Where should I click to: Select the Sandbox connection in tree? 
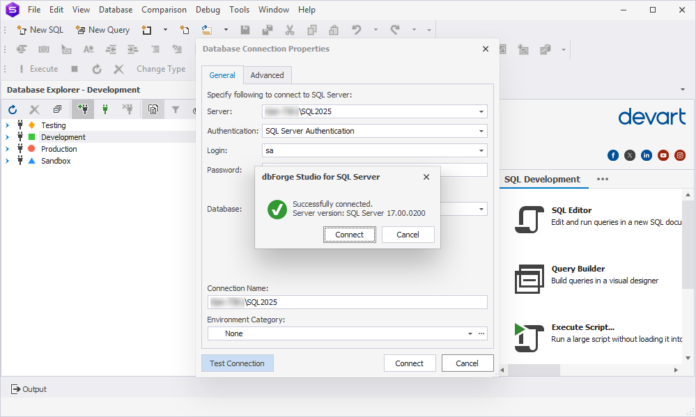pyautogui.click(x=56, y=161)
